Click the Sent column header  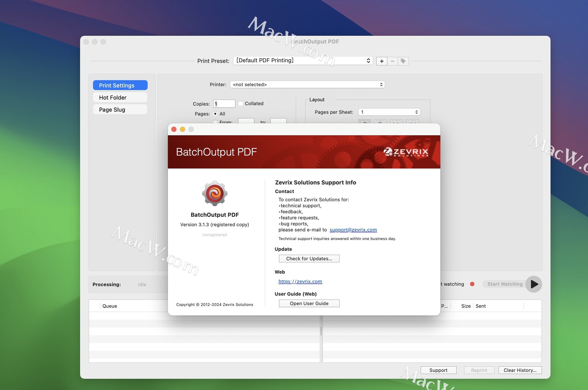click(481, 306)
